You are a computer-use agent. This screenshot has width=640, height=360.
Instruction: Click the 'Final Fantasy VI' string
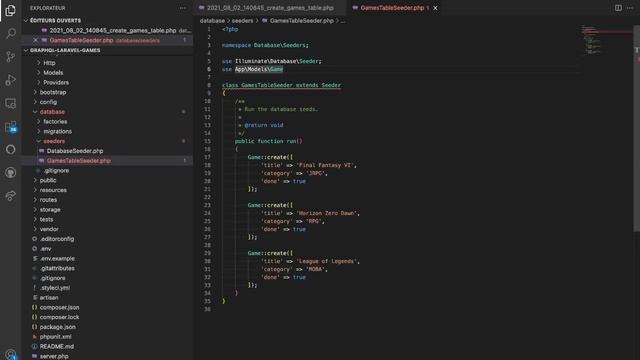pos(325,165)
